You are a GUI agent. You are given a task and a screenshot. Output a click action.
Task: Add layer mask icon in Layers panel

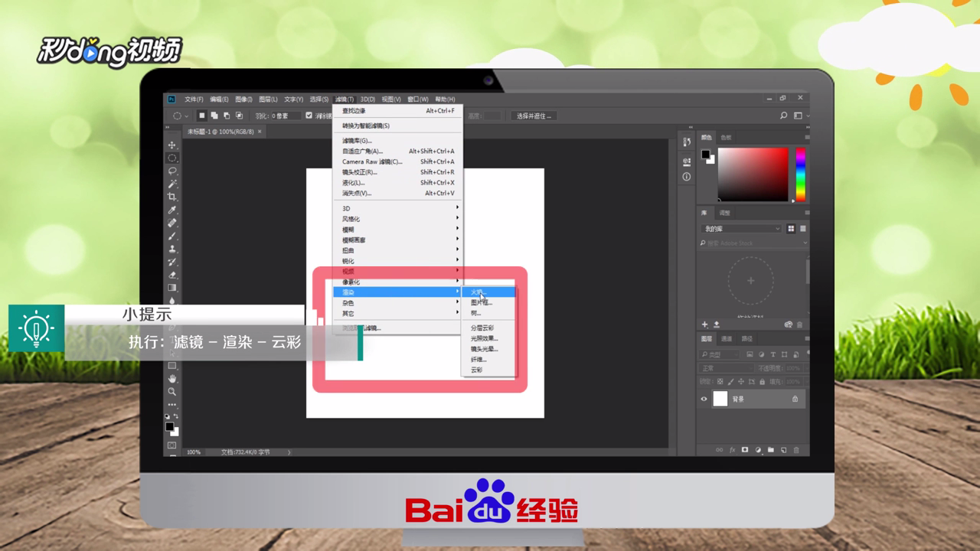[745, 450]
